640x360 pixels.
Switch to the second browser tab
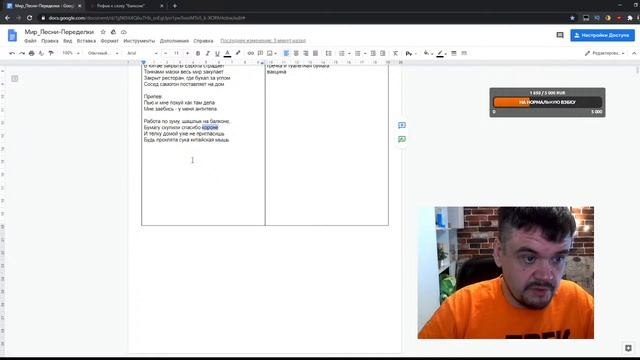pos(126,6)
